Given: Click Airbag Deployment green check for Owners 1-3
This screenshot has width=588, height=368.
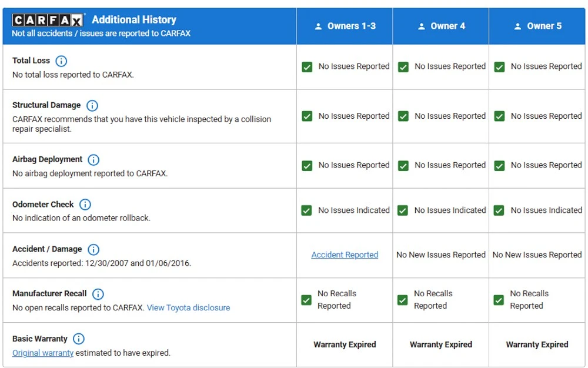Looking at the screenshot, I should [307, 166].
